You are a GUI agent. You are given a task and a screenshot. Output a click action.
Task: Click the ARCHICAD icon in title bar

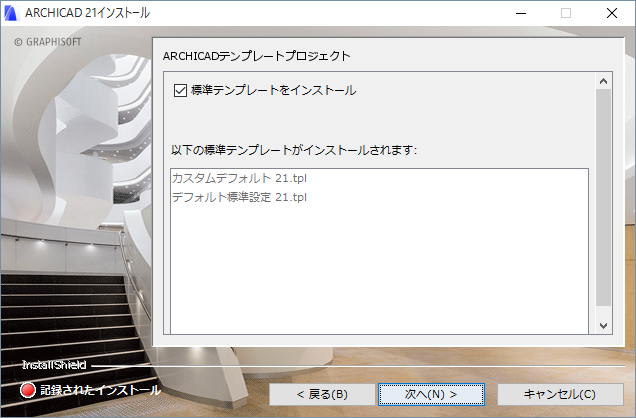click(x=11, y=13)
